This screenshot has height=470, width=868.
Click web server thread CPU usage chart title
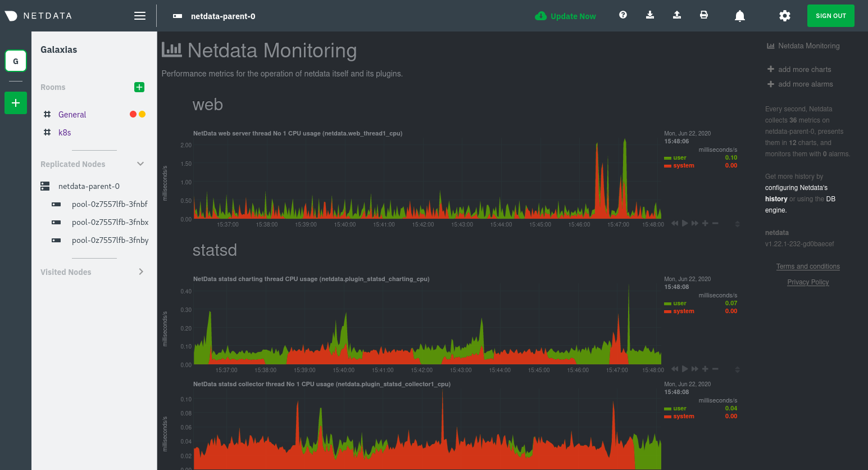point(298,134)
